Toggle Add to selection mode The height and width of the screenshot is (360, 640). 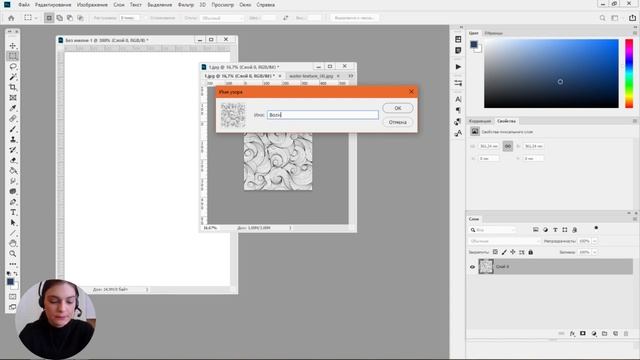60,18
